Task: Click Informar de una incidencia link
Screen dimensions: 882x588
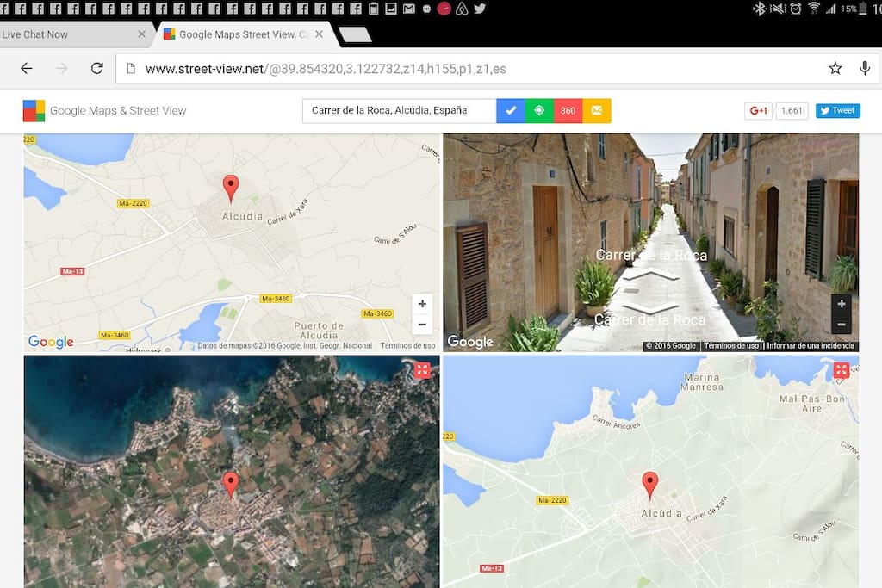Action: 811,346
